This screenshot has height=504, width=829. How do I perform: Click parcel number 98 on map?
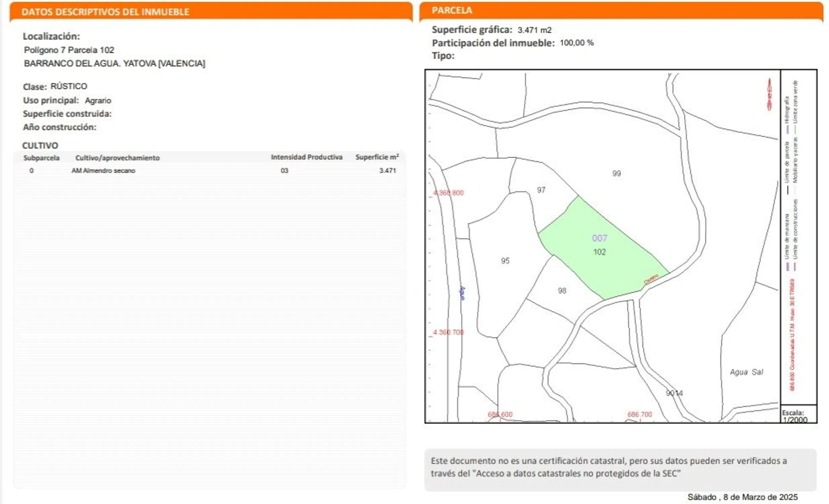[562, 291]
